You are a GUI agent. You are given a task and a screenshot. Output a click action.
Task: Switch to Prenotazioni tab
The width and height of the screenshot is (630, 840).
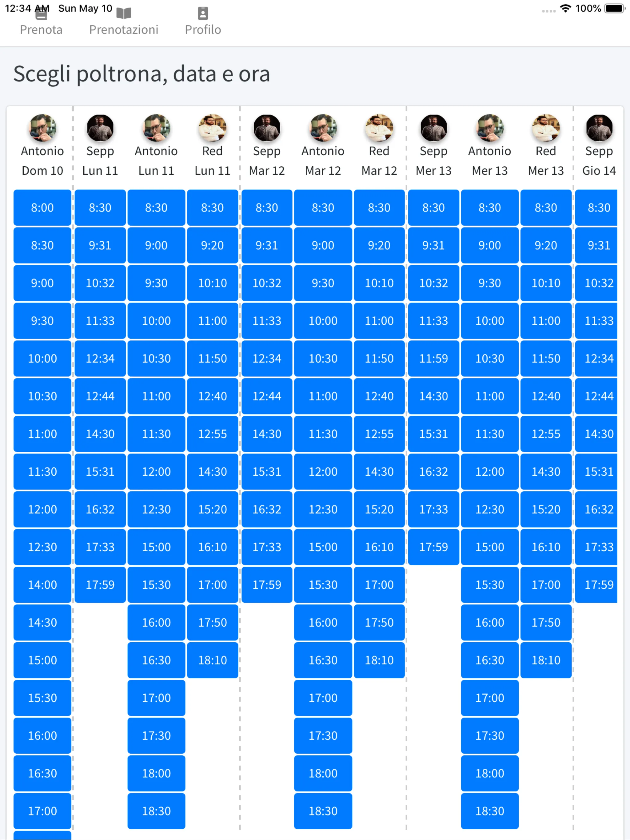tap(124, 29)
